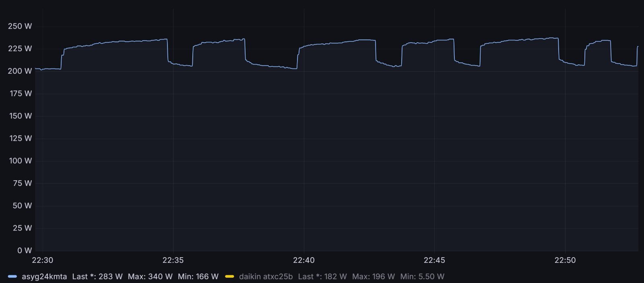This screenshot has width=644, height=283.
Task: Click the 0 W y-axis label
Action: [x=24, y=250]
